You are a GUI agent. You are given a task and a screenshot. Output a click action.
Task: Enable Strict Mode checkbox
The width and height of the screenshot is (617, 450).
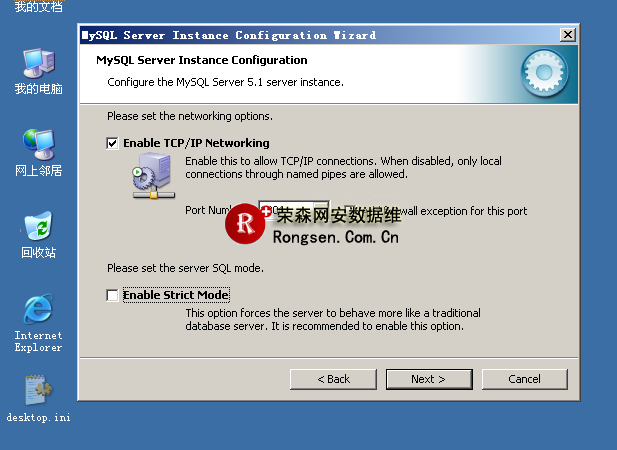tap(112, 295)
